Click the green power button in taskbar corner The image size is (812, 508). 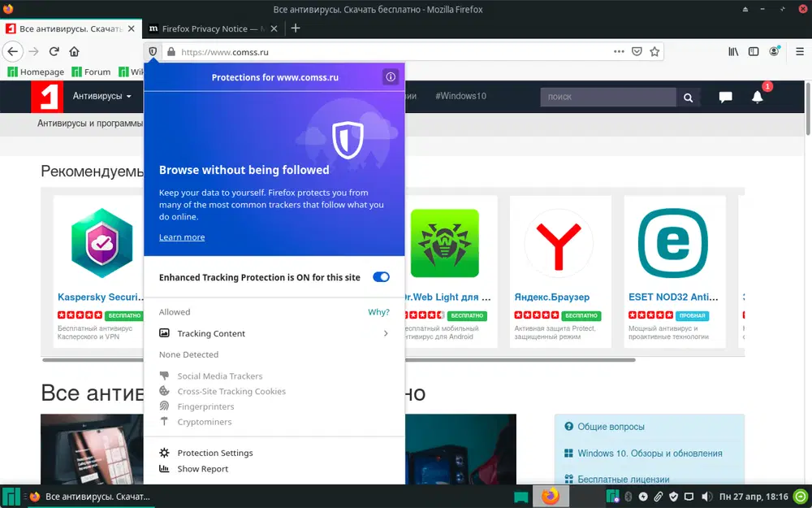(801, 497)
